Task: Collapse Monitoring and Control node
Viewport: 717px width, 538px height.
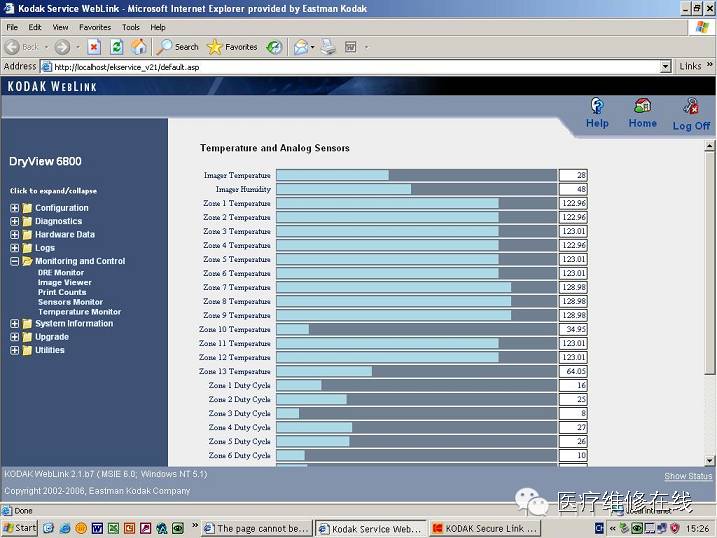Action: pos(15,261)
